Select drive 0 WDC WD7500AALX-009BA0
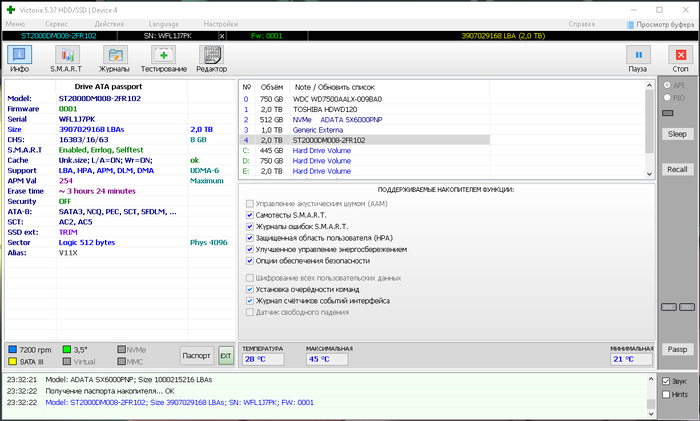The height and width of the screenshot is (421, 700). coord(364,99)
